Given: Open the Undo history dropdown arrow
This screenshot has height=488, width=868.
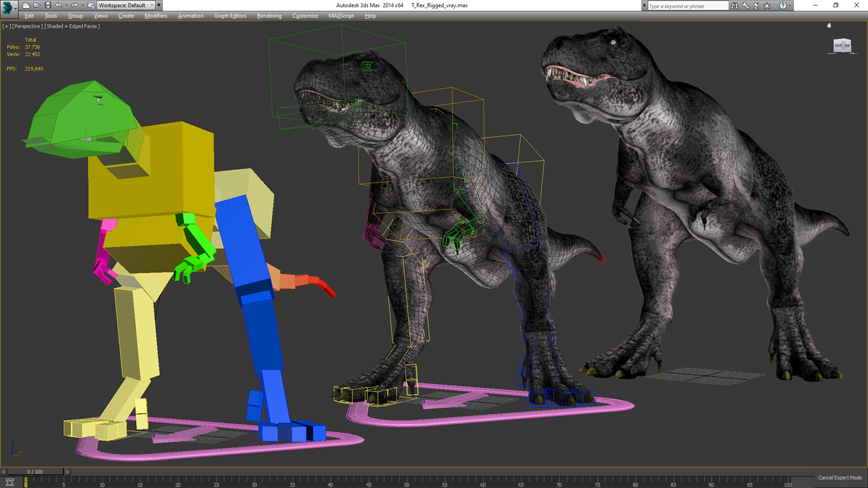Looking at the screenshot, I should tap(66, 5).
